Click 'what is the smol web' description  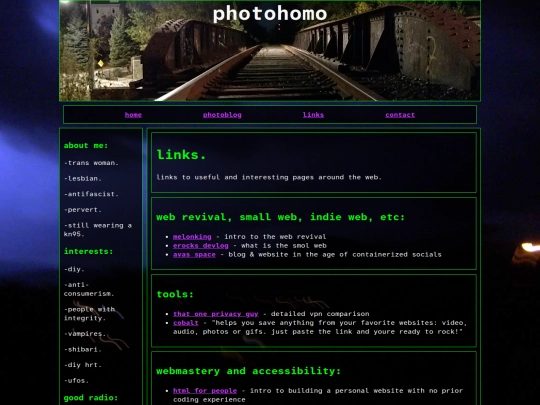[x=284, y=246]
